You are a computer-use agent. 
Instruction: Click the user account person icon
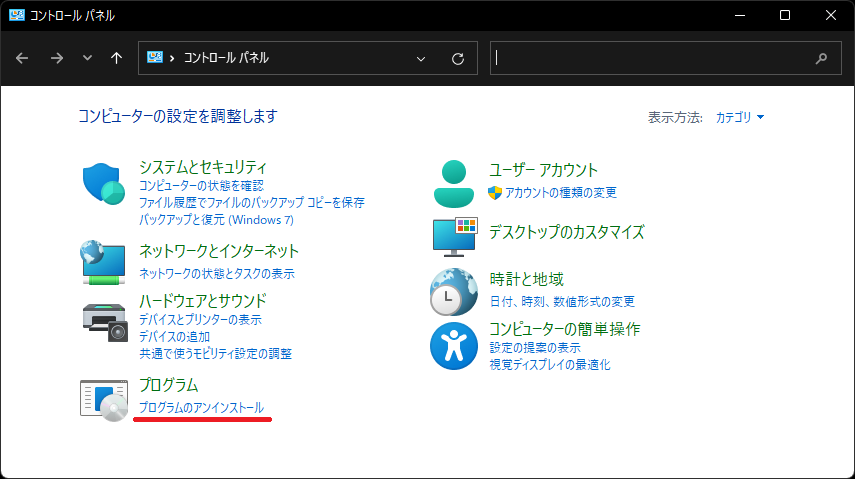[x=454, y=184]
